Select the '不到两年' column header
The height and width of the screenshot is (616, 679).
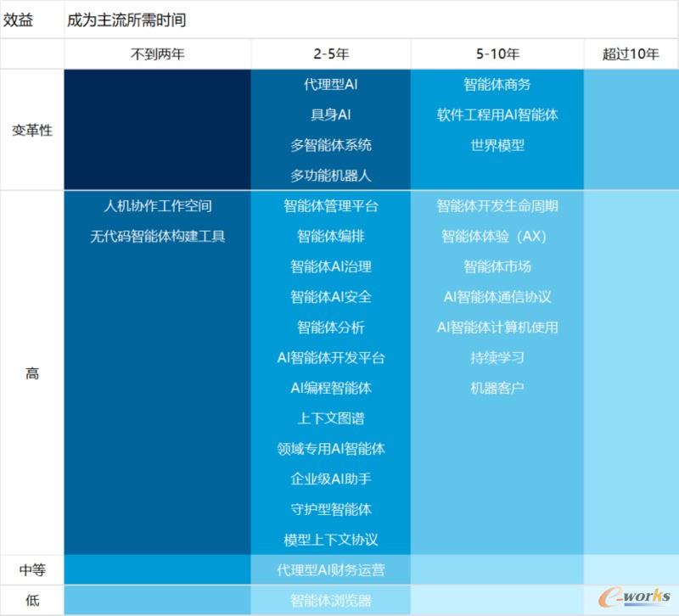158,54
